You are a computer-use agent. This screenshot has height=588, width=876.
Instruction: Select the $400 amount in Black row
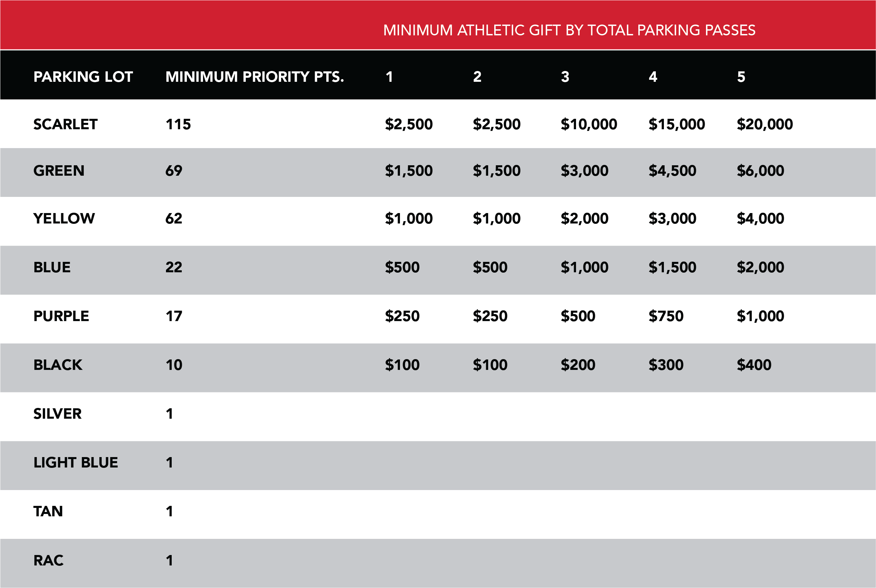tap(754, 365)
